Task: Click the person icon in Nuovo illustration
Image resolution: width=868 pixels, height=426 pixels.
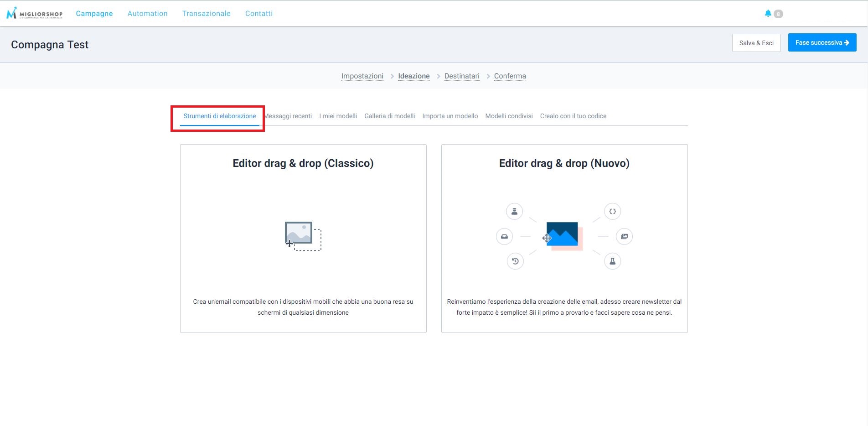Action: (x=514, y=211)
